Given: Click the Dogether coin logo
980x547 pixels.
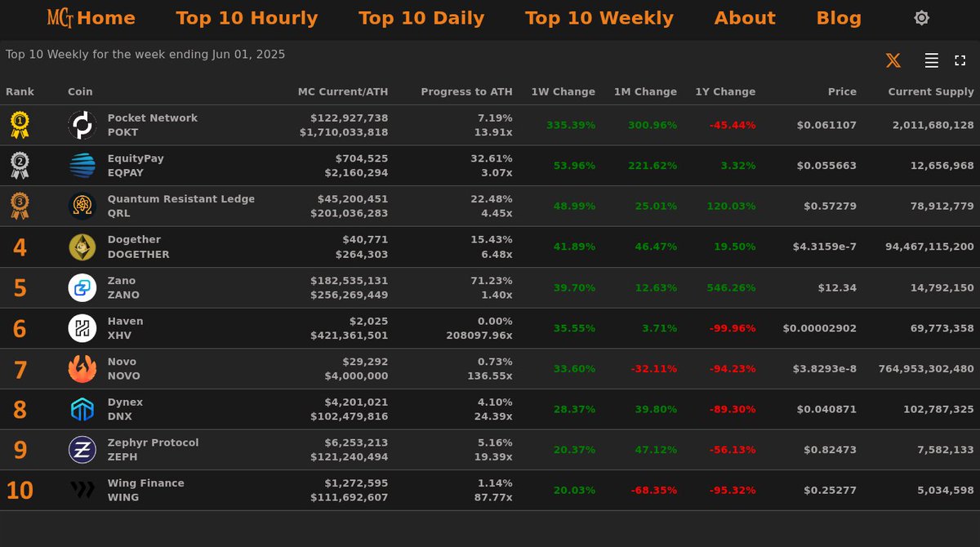Looking at the screenshot, I should pyautogui.click(x=82, y=247).
